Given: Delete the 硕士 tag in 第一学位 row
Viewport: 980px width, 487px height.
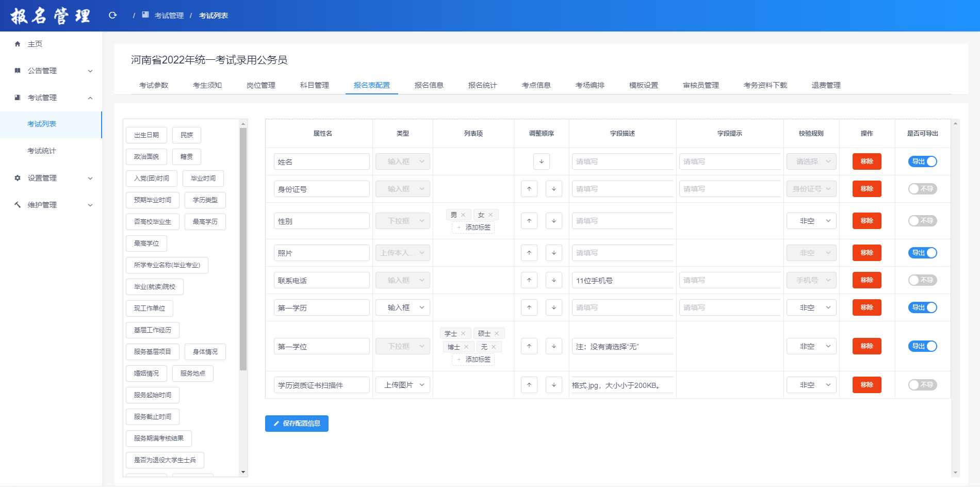Looking at the screenshot, I should click(497, 334).
